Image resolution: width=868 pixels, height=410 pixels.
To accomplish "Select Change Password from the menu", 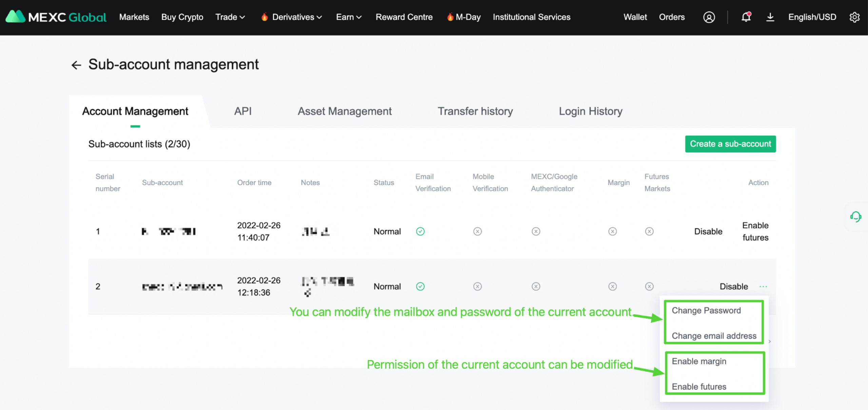I will pyautogui.click(x=706, y=310).
